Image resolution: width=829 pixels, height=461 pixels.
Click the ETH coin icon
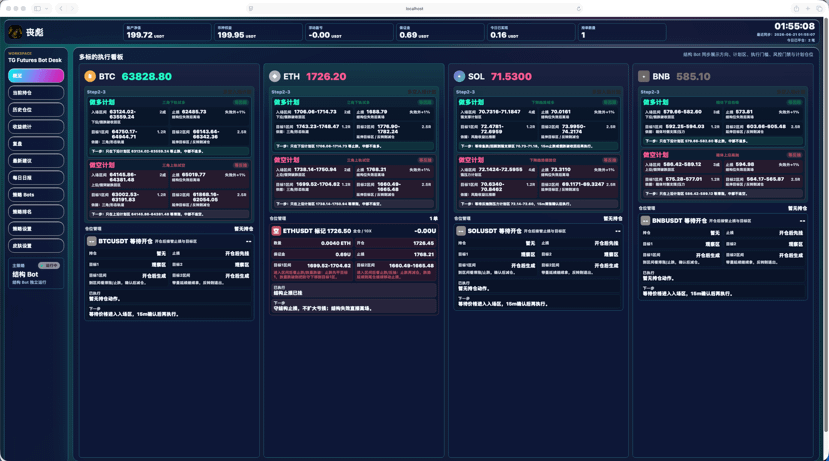coord(274,77)
